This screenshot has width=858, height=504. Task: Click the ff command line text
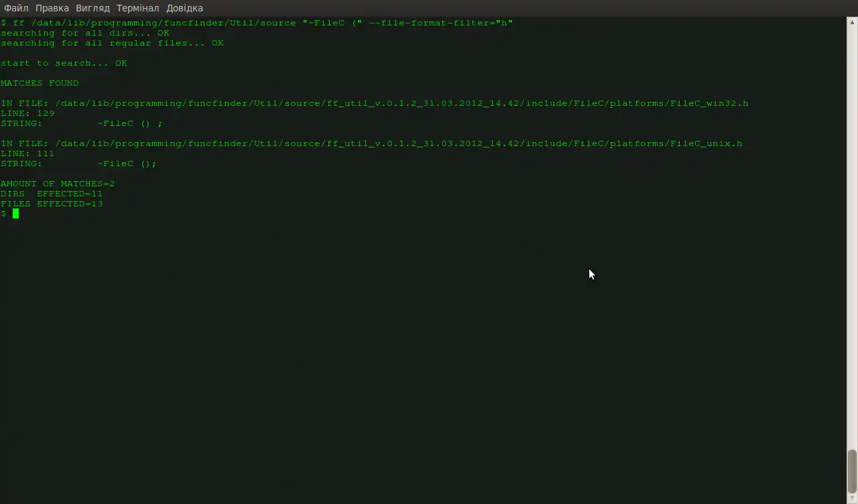click(x=257, y=23)
